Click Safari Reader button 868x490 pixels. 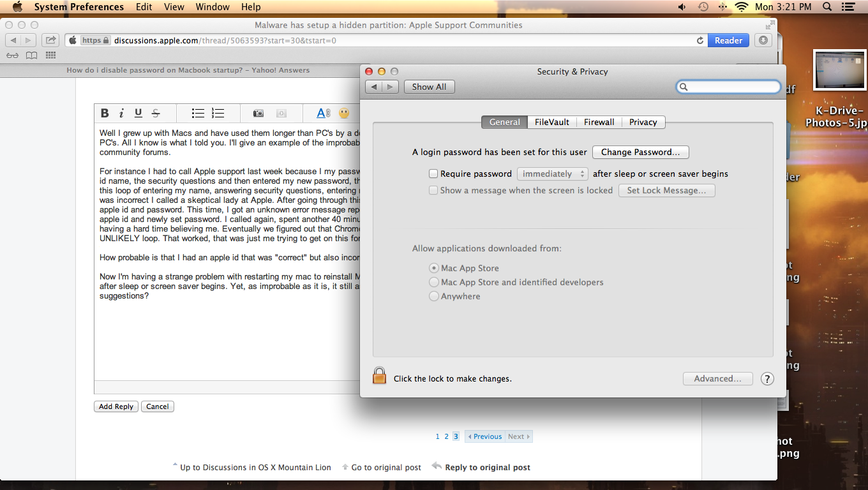coord(728,40)
